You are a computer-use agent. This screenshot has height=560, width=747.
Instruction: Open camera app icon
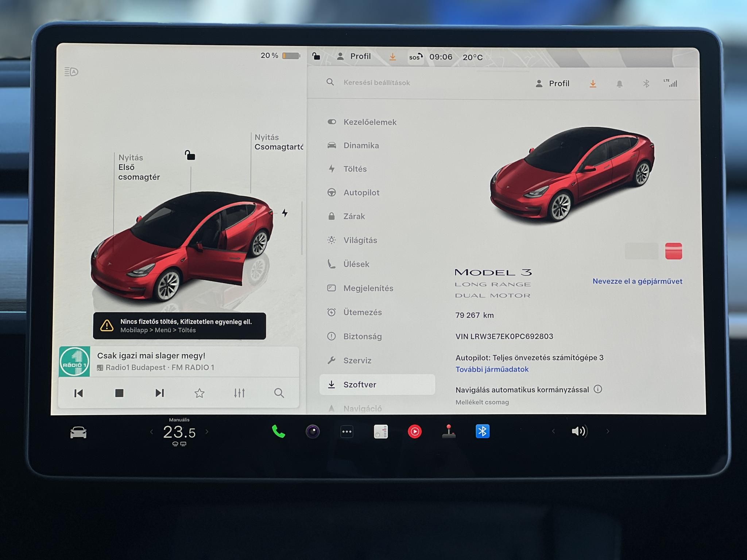click(x=313, y=432)
